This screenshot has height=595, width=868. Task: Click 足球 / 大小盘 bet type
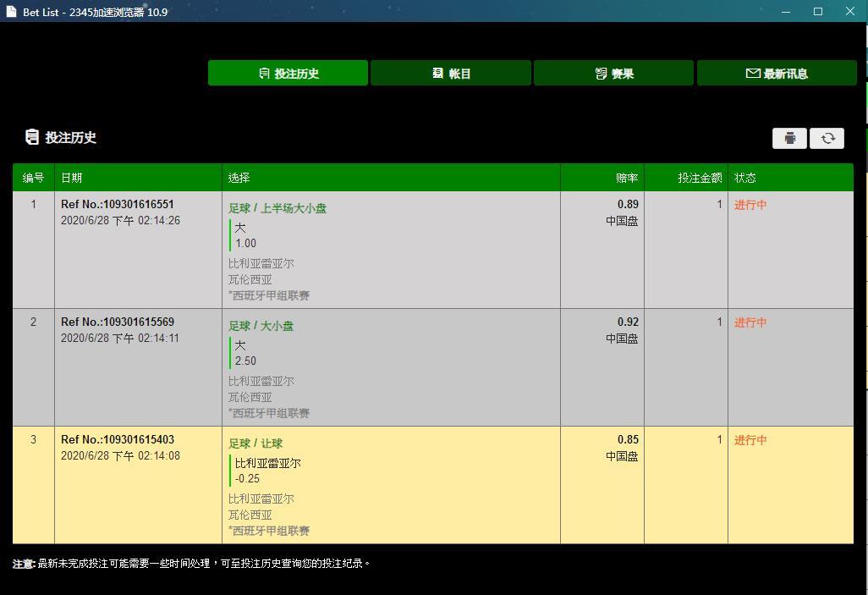(x=261, y=326)
